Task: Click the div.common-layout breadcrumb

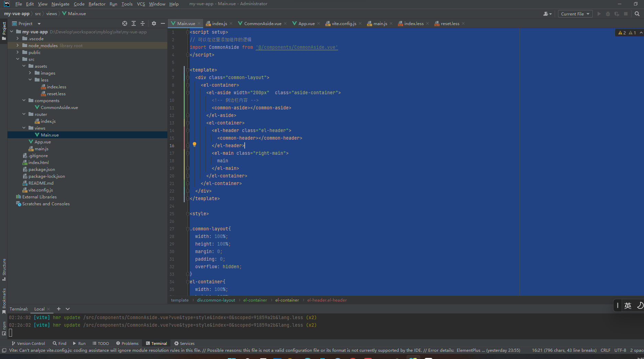Action: click(216, 300)
